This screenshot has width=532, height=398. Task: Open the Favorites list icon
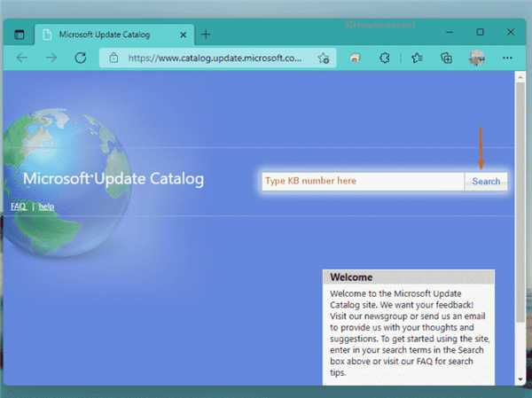click(x=417, y=58)
